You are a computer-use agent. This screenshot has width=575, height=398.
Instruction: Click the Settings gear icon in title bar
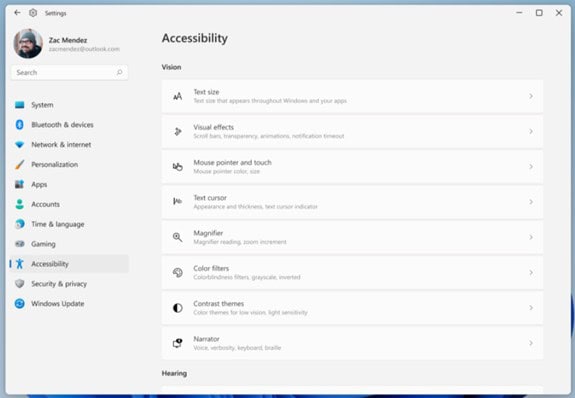(33, 13)
